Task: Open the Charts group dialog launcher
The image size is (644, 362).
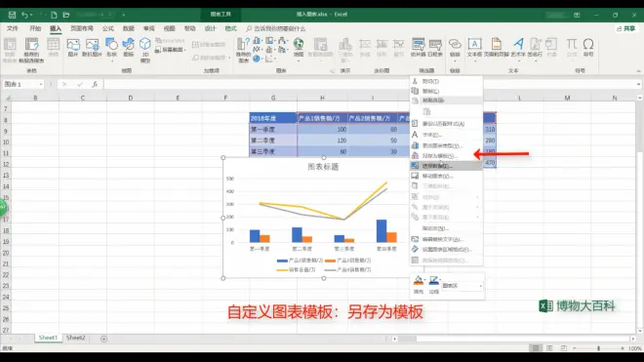Action: 332,71
